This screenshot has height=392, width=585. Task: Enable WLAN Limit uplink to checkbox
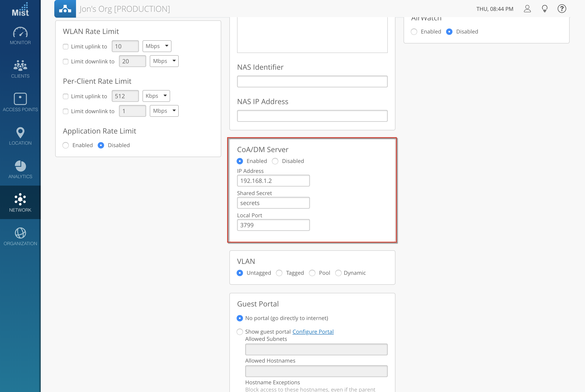click(65, 46)
